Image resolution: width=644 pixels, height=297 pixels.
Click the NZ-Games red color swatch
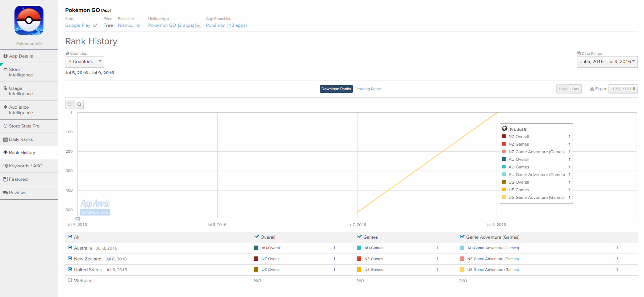[359, 259]
